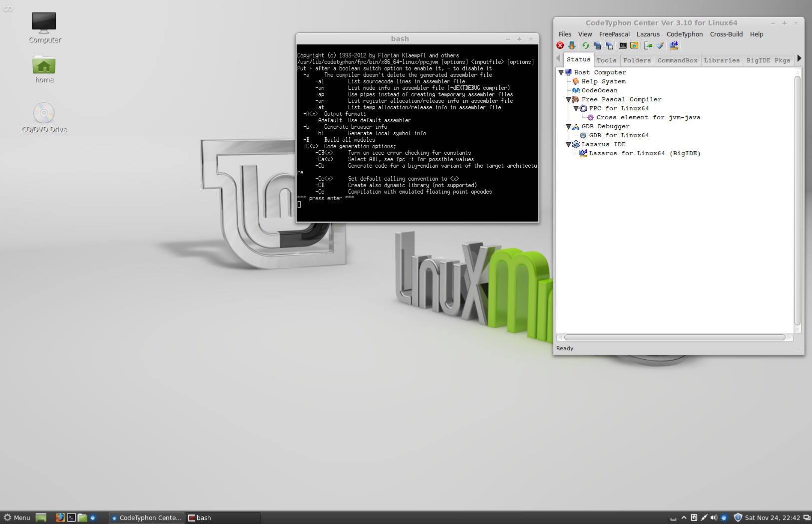Click the disk indicator tray icon
The width and height of the screenshot is (812, 524).
point(694,518)
